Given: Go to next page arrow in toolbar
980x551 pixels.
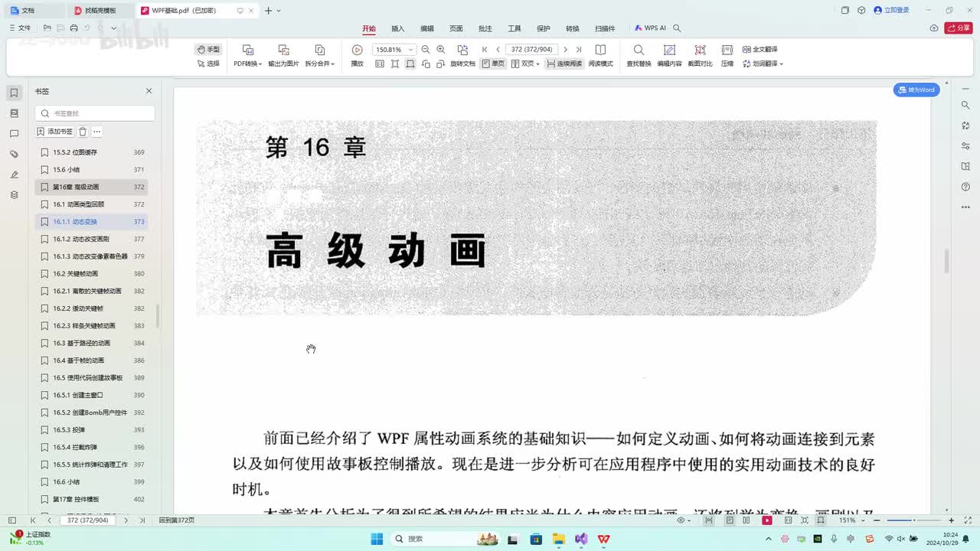Looking at the screenshot, I should (x=565, y=50).
